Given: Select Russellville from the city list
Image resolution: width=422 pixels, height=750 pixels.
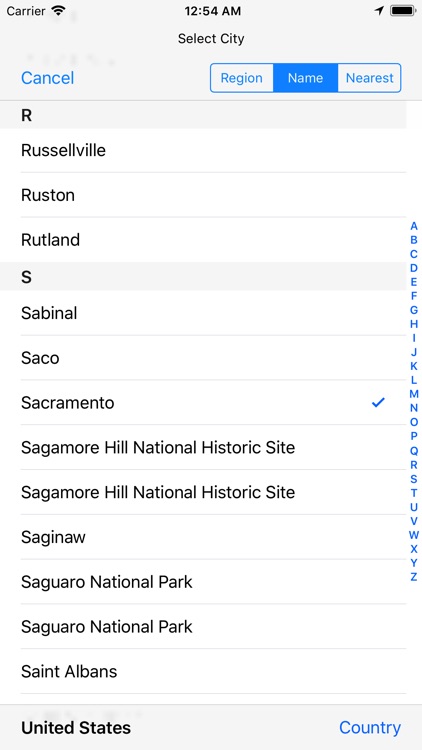Looking at the screenshot, I should (x=203, y=151).
